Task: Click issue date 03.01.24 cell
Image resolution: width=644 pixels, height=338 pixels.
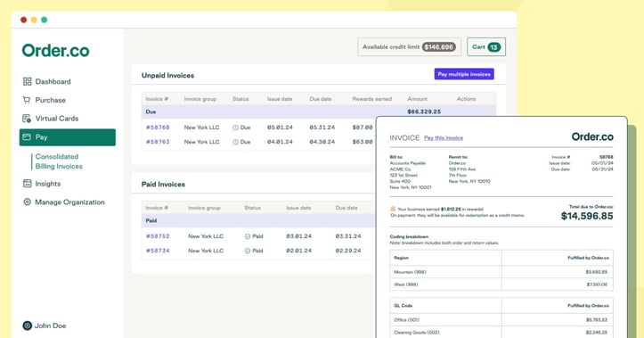Action: [x=298, y=236]
